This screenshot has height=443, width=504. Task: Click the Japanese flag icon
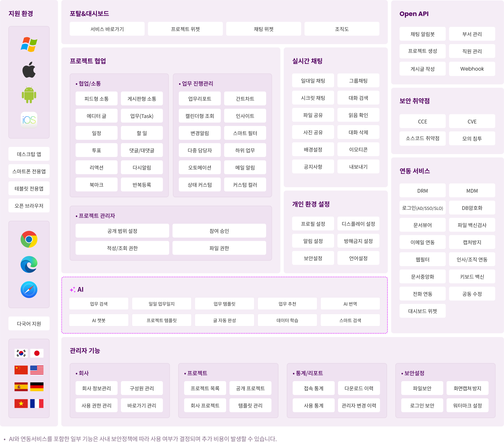37,353
